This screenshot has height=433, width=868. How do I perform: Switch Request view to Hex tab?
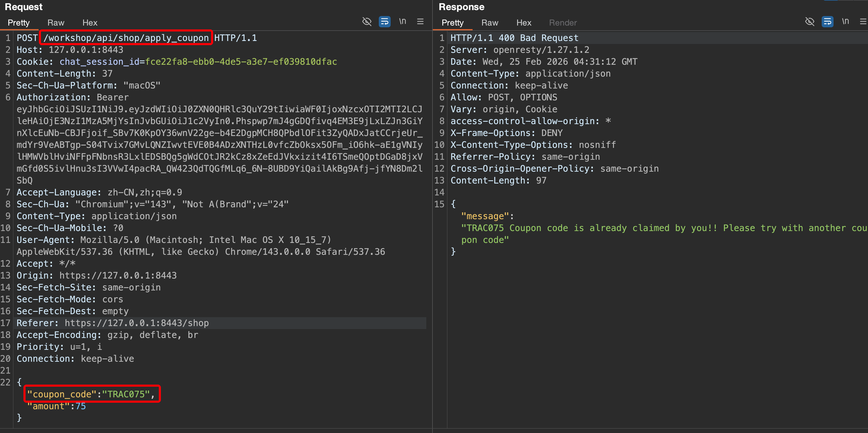click(x=90, y=23)
